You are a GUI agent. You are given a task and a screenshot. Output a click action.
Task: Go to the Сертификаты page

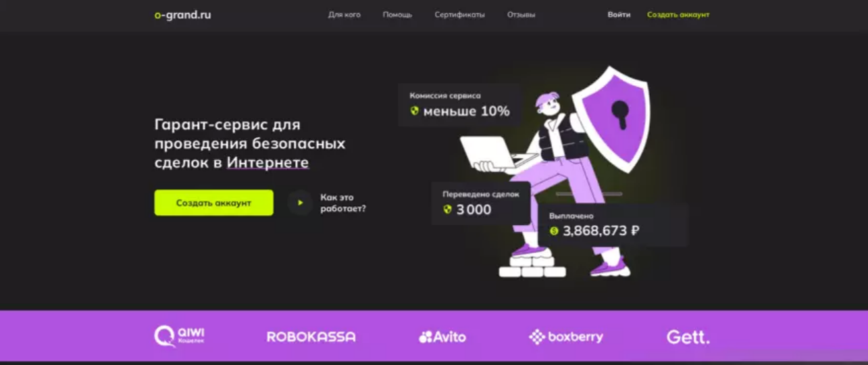coord(459,14)
